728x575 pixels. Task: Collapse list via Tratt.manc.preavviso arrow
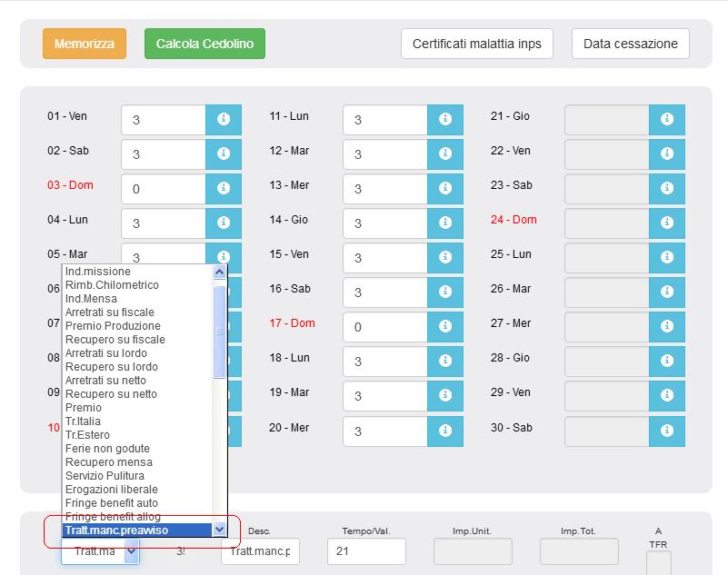click(x=219, y=530)
